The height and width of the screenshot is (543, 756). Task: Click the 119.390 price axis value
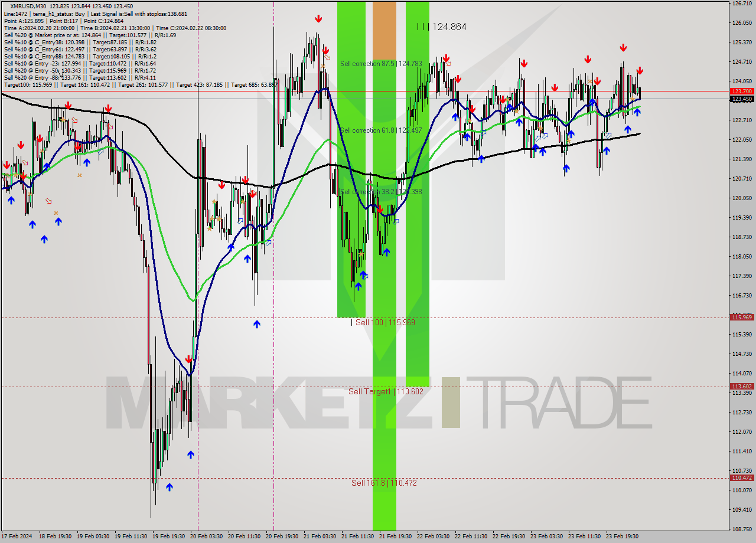click(x=742, y=218)
